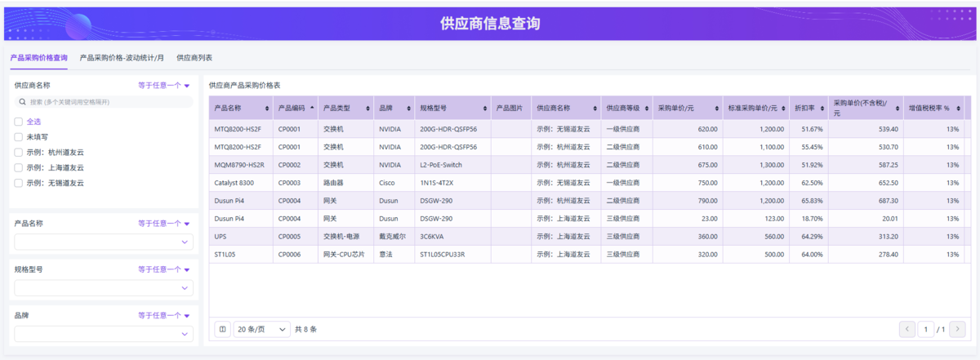The height and width of the screenshot is (360, 980).
Task: Click sort icon on 规格型号 column header
Action: coord(485,108)
